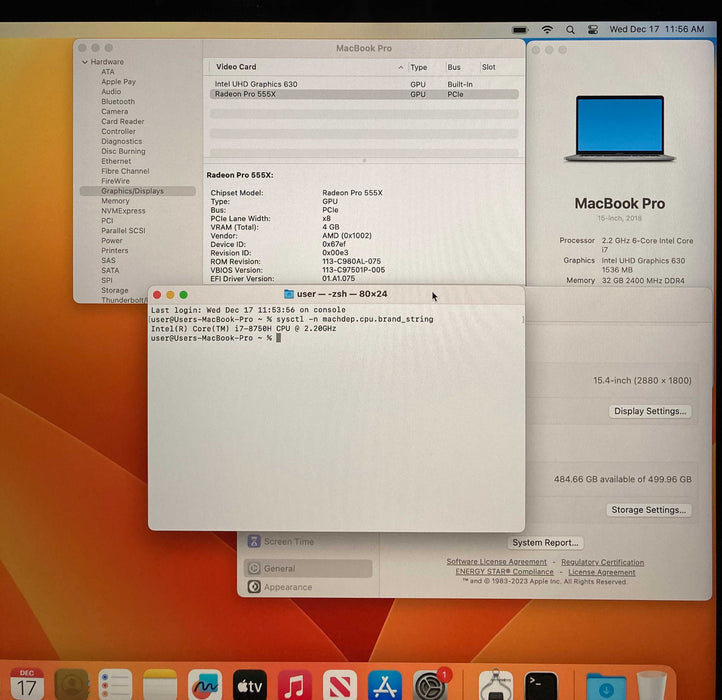Click the Bus column header
The height and width of the screenshot is (700, 722).
(454, 67)
